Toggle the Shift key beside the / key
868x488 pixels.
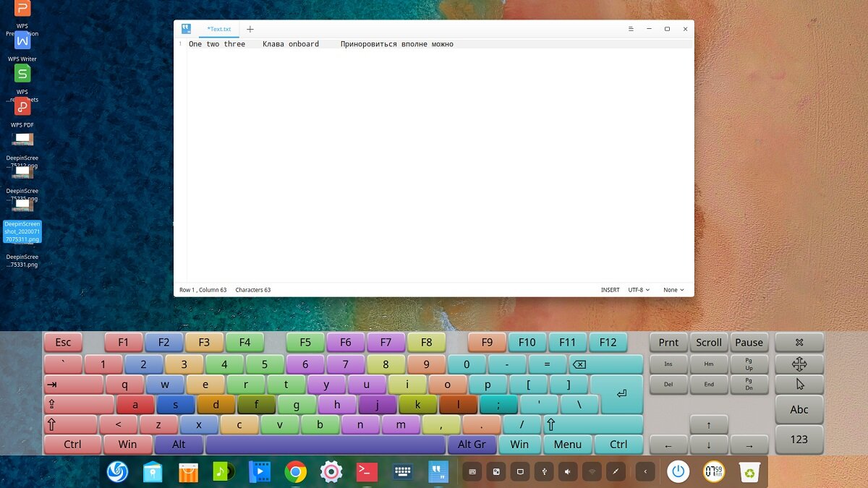[x=593, y=424]
